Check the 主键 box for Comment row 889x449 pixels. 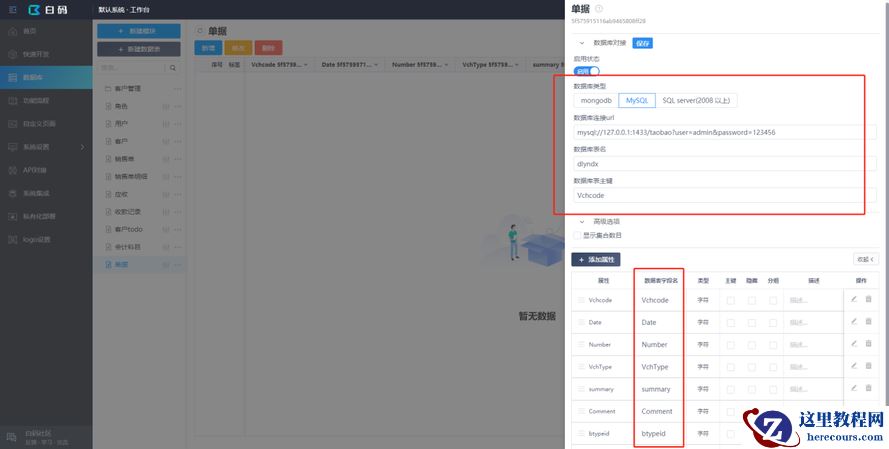730,411
